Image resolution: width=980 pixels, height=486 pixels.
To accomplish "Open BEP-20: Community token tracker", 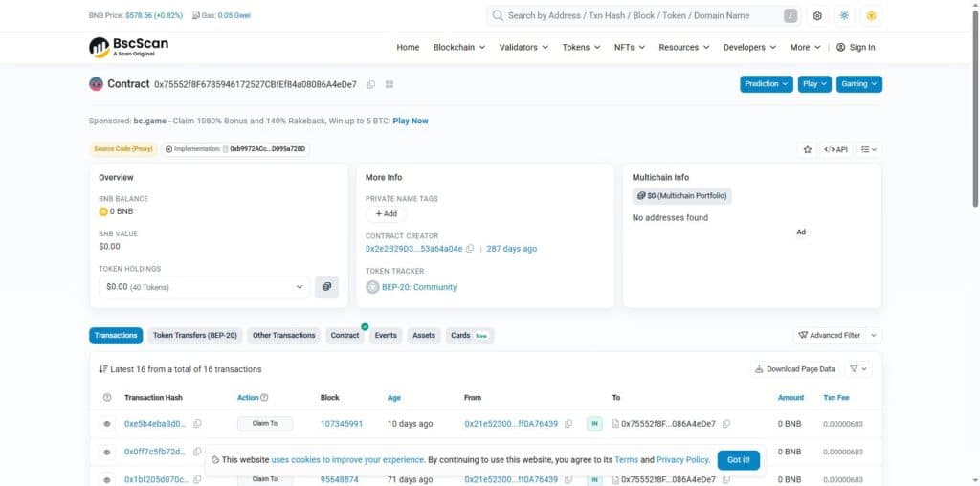I will pos(419,287).
